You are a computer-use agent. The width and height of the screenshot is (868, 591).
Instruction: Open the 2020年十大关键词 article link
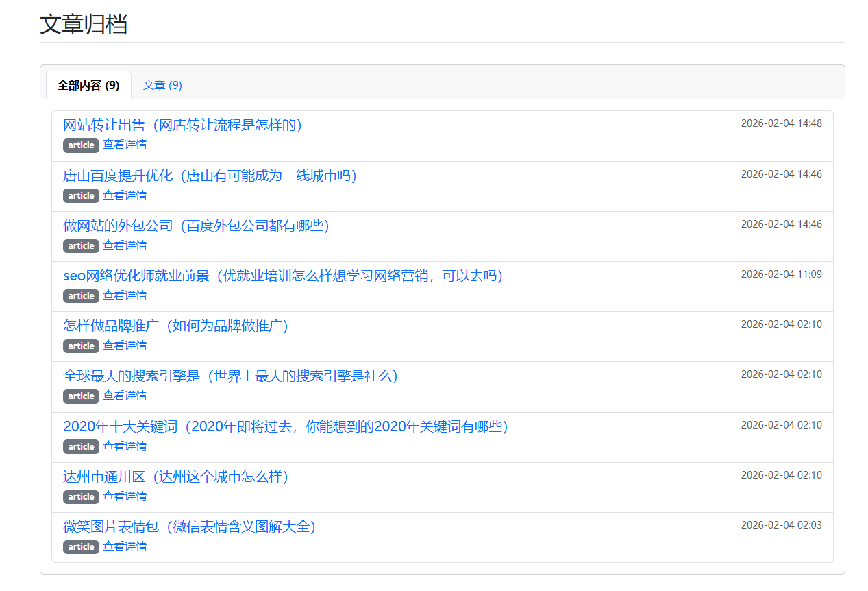coord(285,426)
